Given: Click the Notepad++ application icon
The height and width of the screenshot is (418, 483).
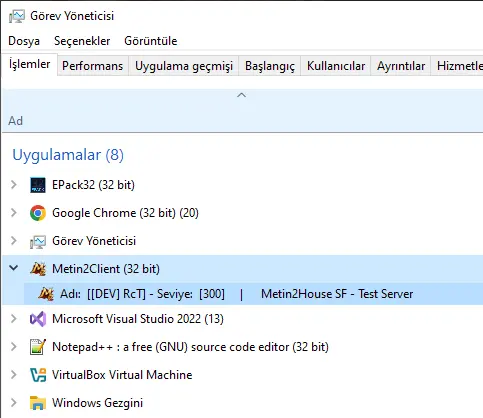Looking at the screenshot, I should pyautogui.click(x=38, y=347).
